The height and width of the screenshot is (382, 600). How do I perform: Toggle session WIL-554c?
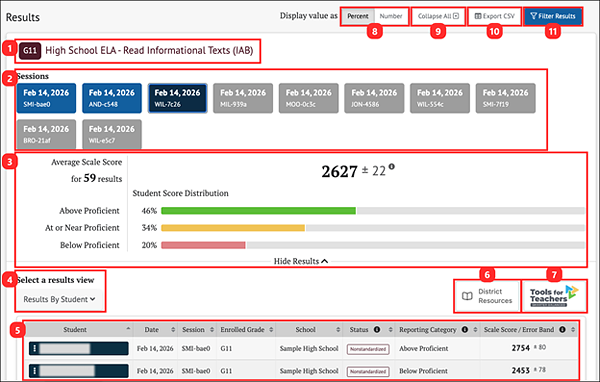440,98
